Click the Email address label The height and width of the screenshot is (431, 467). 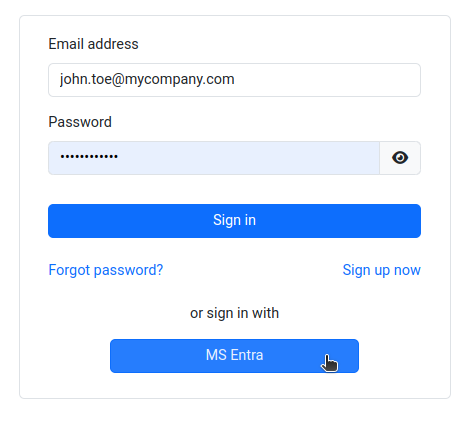click(93, 44)
